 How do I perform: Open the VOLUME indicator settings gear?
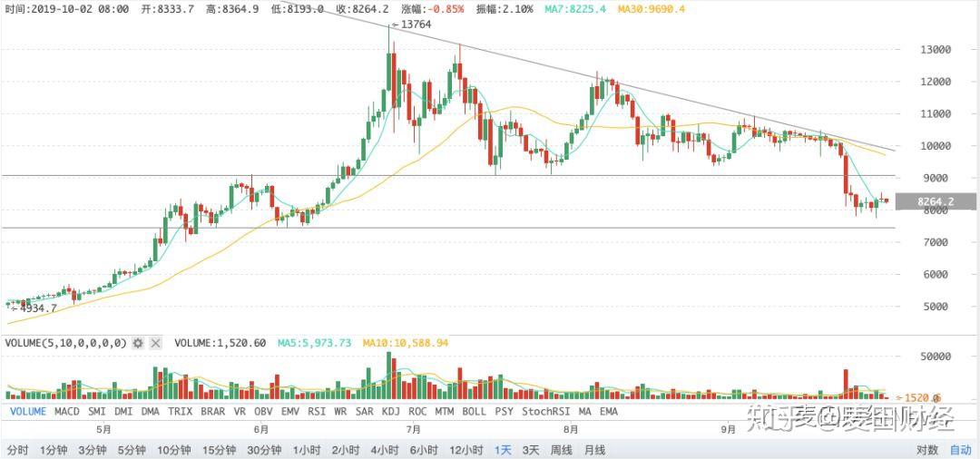coord(138,343)
